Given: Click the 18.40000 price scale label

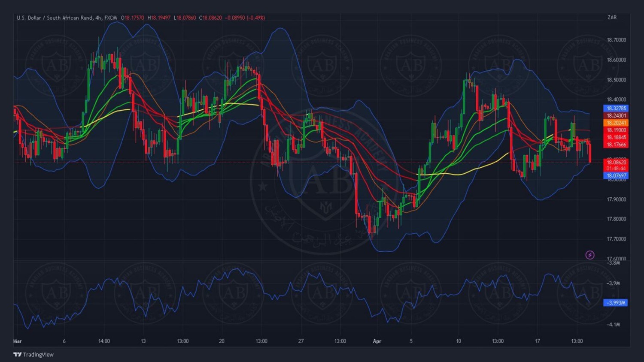Looking at the screenshot, I should point(616,100).
